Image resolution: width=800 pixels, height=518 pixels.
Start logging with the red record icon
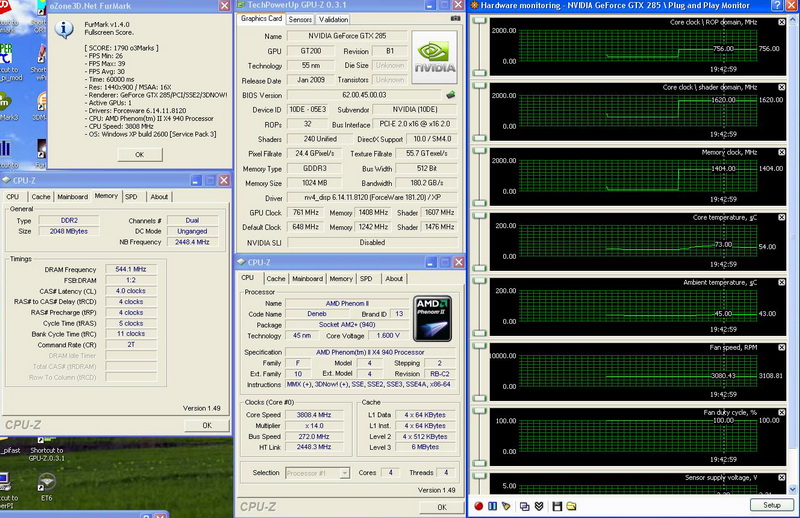[x=479, y=506]
